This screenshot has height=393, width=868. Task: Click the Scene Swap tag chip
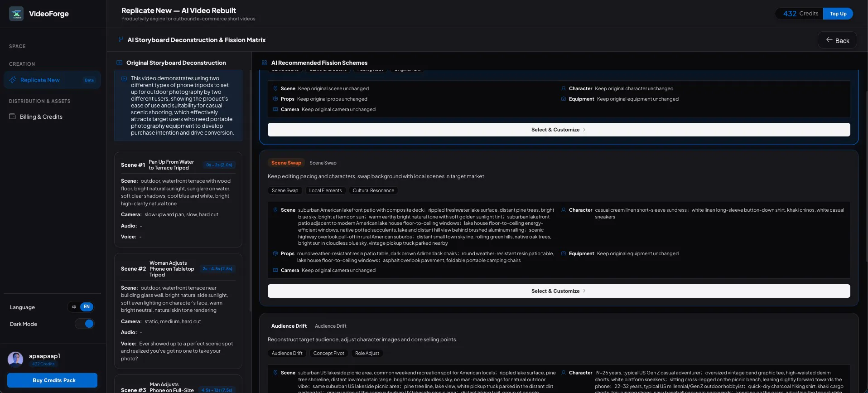285,190
